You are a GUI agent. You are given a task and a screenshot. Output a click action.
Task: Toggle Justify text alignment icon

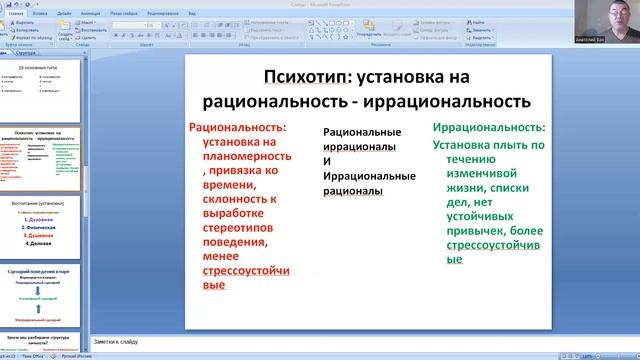tap(220, 36)
